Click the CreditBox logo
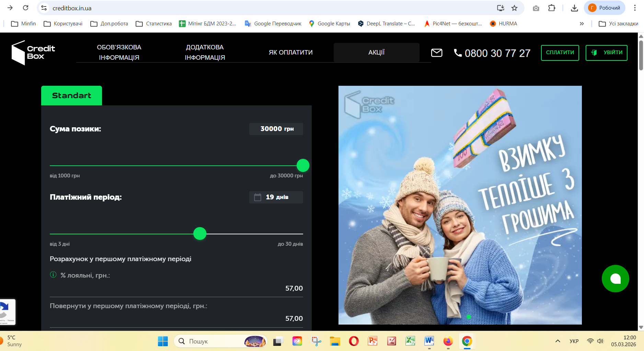644x351 pixels. [x=33, y=52]
